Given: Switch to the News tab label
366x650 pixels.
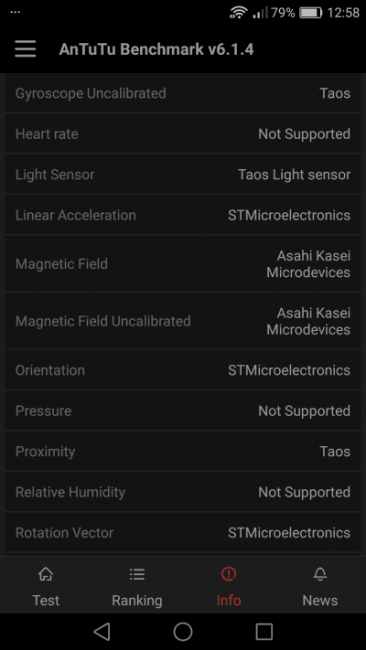Looking at the screenshot, I should pyautogui.click(x=320, y=600).
